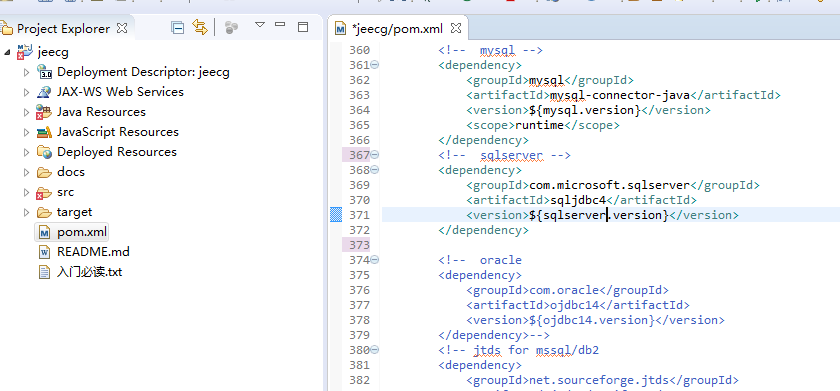Click the Focus on Active Task icon
The image size is (840, 391).
coord(231,28)
